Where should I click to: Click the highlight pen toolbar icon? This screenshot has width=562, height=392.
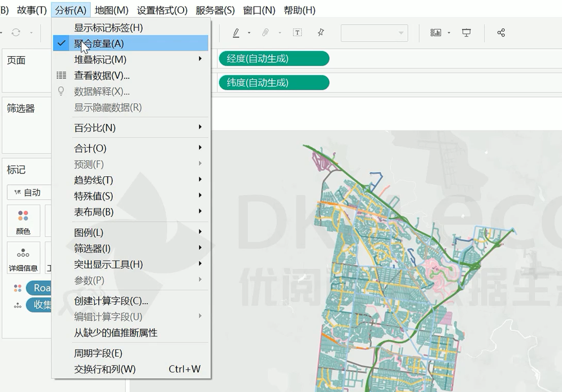[x=236, y=33]
